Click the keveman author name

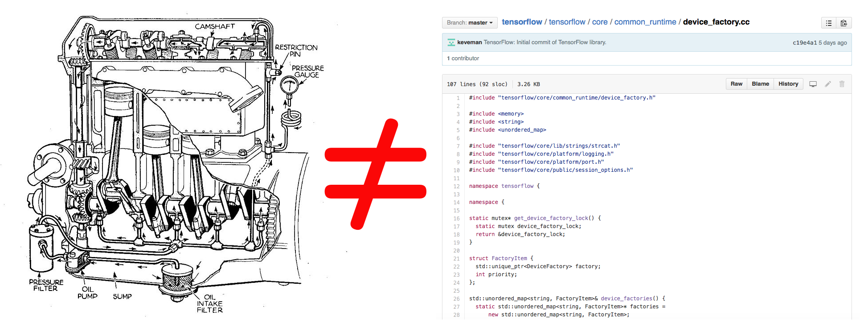click(x=470, y=42)
